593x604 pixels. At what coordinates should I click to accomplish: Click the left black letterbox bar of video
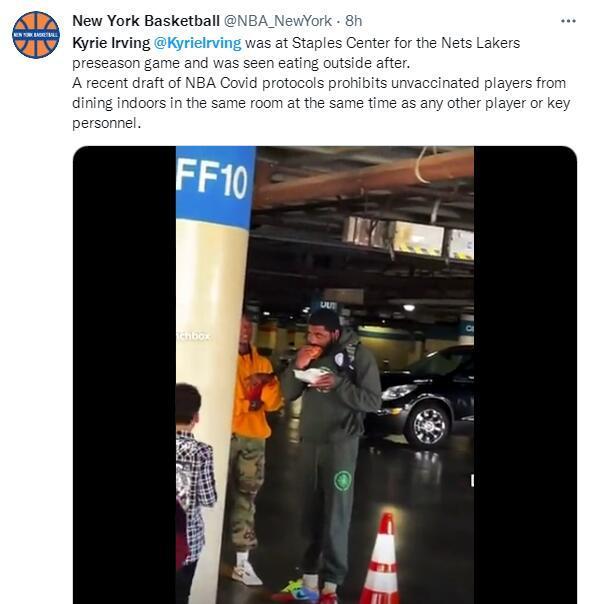point(124,375)
